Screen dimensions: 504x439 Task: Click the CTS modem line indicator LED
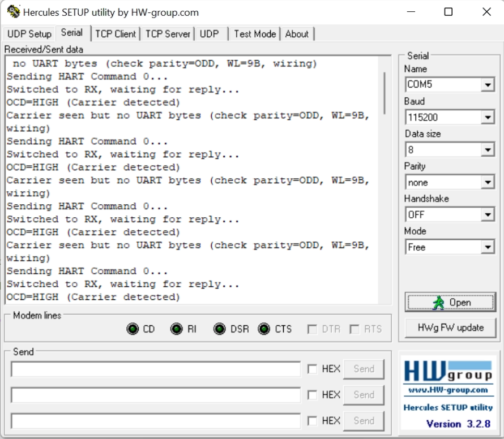[264, 329]
